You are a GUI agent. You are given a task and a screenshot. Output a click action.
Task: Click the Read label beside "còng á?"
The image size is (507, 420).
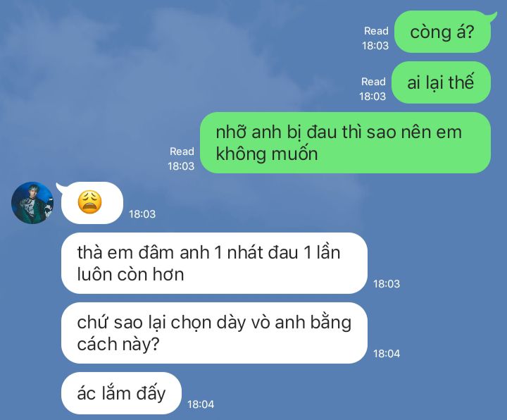coord(376,31)
